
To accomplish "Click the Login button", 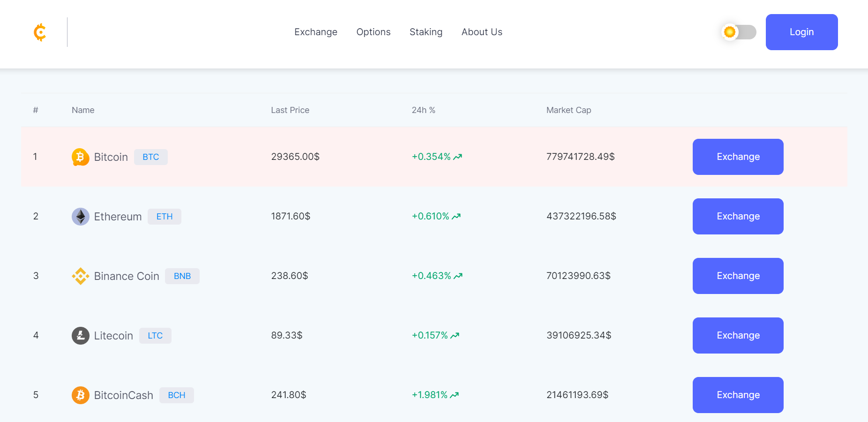I will 802,32.
